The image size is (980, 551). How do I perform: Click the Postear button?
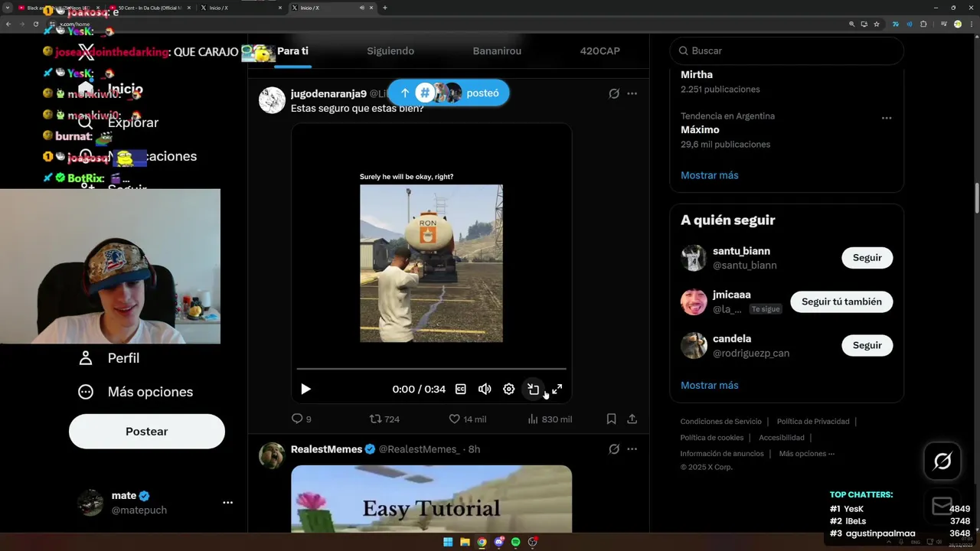click(x=147, y=432)
